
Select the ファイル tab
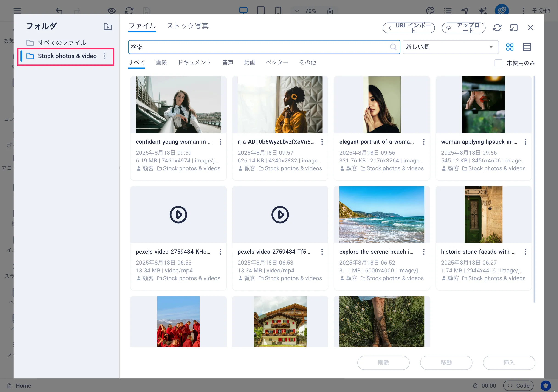[x=142, y=26]
